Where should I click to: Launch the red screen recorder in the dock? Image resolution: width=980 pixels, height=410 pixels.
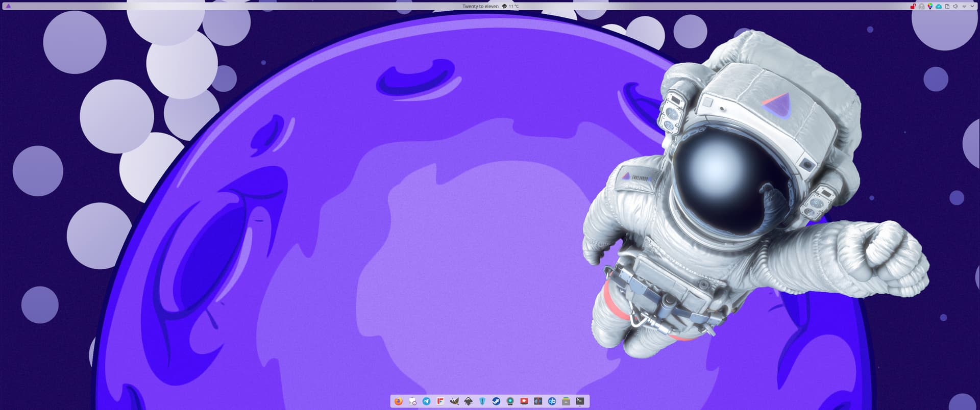coord(524,401)
